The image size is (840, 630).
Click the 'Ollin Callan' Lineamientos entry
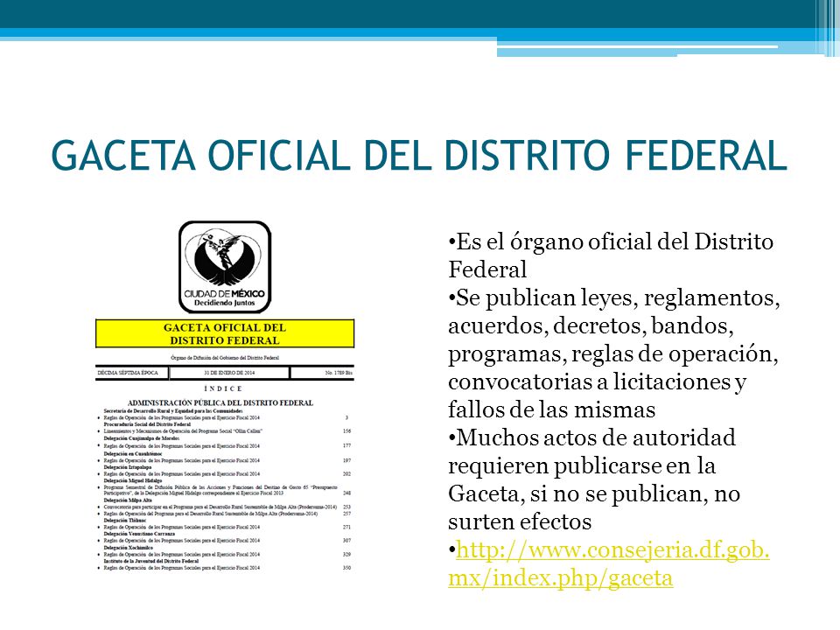(x=183, y=431)
